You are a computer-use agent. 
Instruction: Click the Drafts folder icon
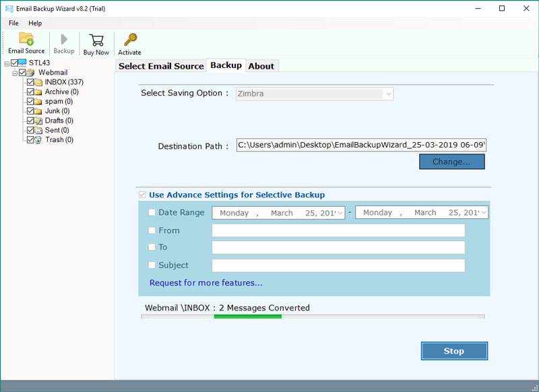click(x=38, y=121)
